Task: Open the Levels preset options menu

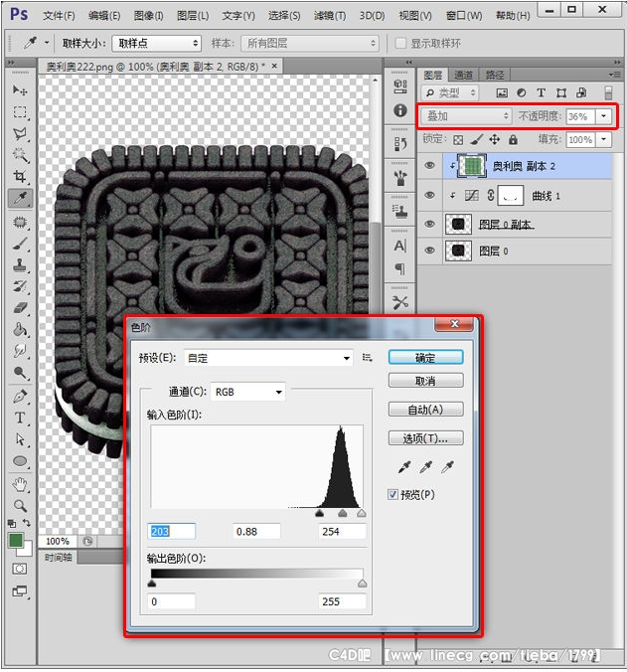Action: pos(367,358)
